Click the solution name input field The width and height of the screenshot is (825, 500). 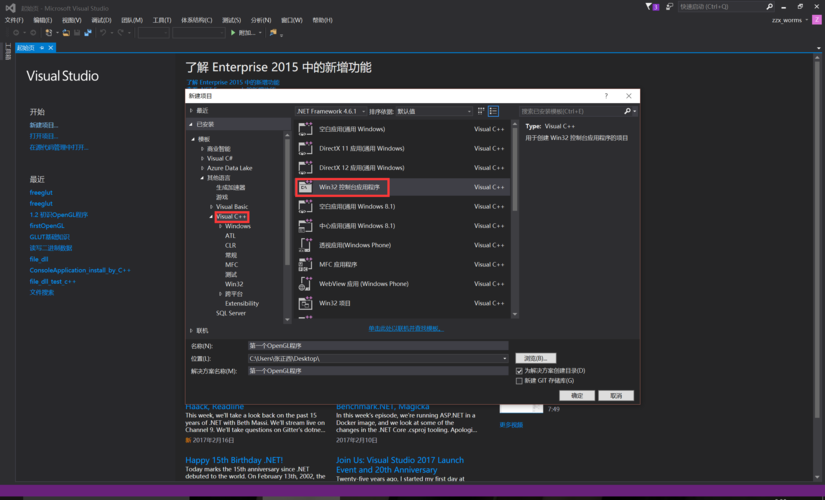point(378,371)
